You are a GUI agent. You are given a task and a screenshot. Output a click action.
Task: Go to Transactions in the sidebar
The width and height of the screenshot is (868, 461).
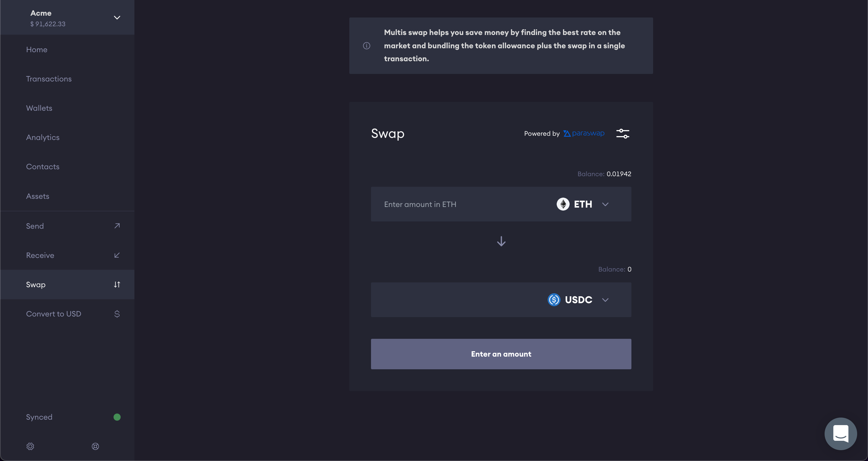pyautogui.click(x=49, y=78)
